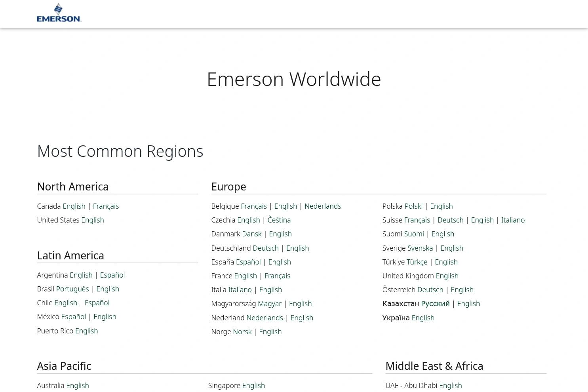Image resolution: width=588 pixels, height=392 pixels.
Task: Select Nederlands for Belgique
Action: (x=323, y=206)
